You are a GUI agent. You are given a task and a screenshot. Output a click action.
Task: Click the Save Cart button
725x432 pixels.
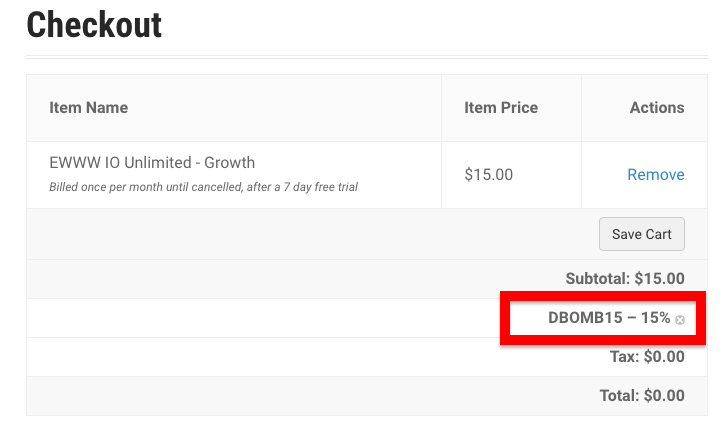pyautogui.click(x=642, y=234)
